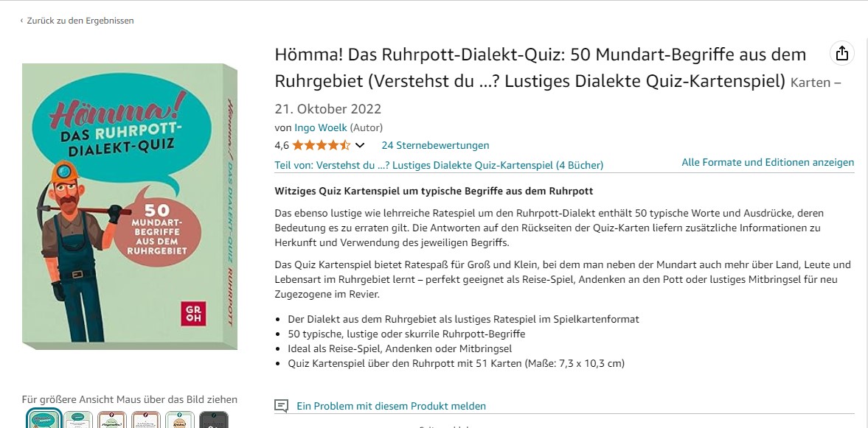Screen dimensions: 868x428
Task: Click the share icon beside the title
Action: (x=841, y=53)
